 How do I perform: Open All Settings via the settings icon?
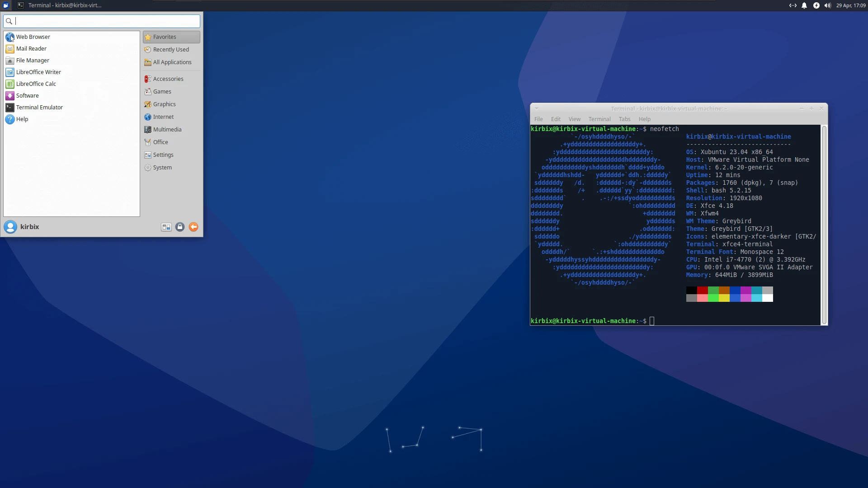point(166,227)
